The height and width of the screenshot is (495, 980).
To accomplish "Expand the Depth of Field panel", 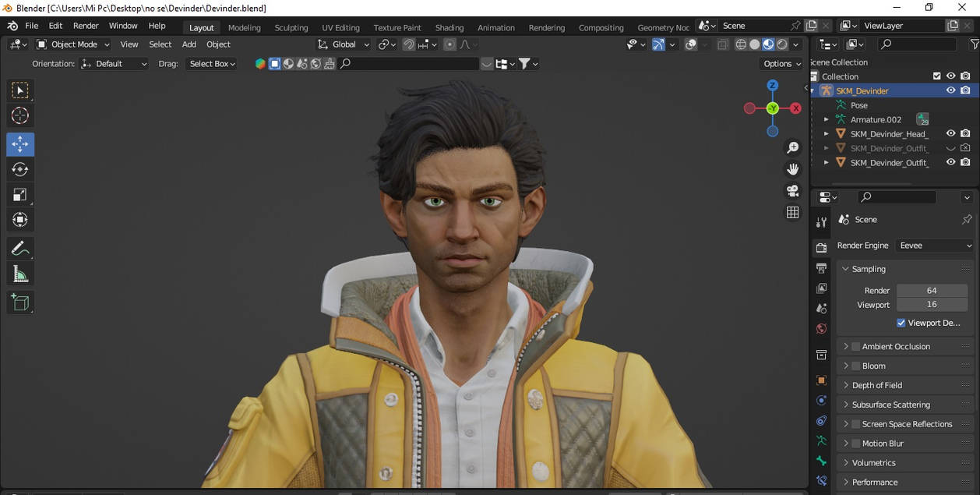I will (x=876, y=385).
